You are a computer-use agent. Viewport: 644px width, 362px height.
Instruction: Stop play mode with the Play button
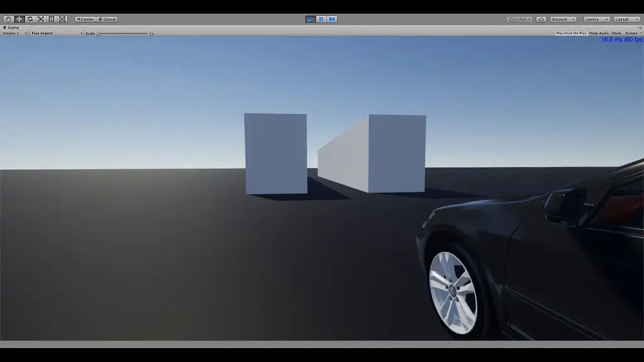(310, 19)
